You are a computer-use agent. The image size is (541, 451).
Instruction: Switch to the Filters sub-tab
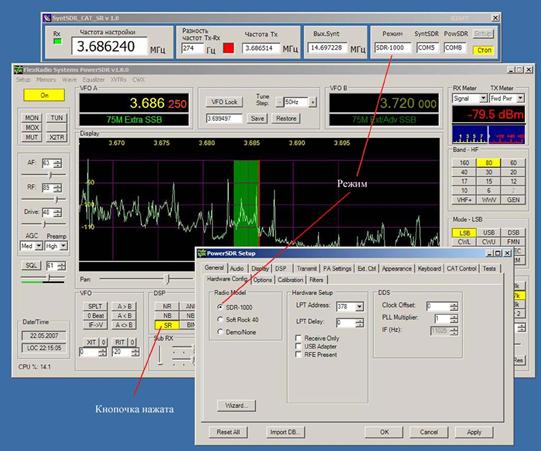(316, 280)
